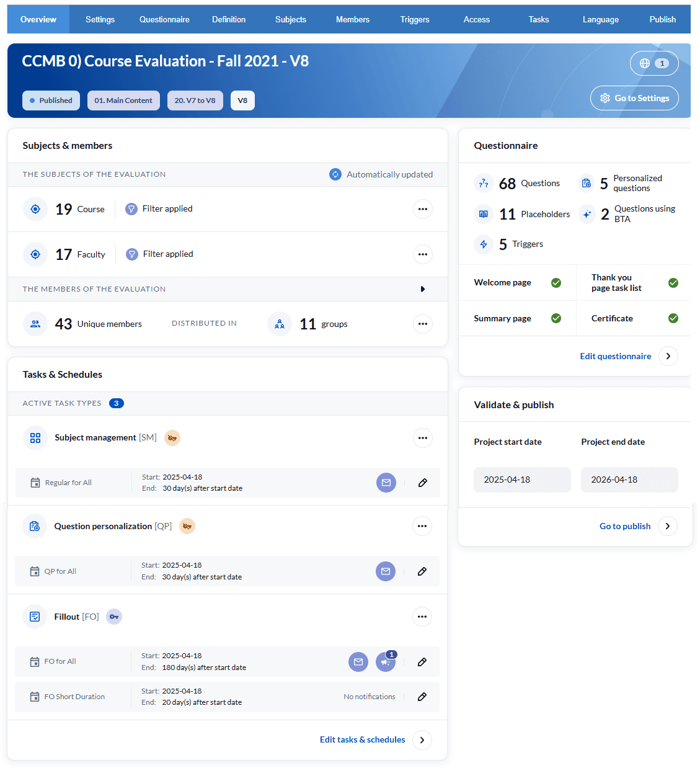Click the hidden-eye icon beside Subject management

pyautogui.click(x=172, y=438)
